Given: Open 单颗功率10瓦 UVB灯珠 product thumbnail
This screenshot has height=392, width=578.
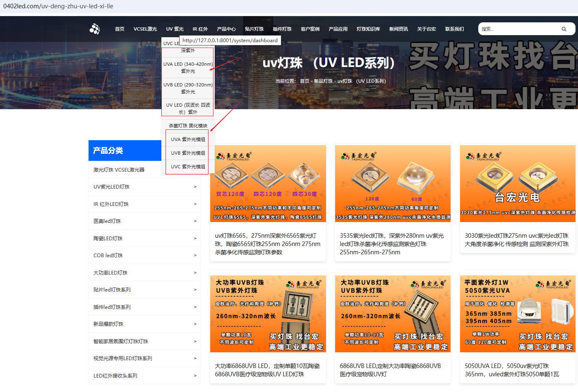Looking at the screenshot, I should (x=268, y=314).
